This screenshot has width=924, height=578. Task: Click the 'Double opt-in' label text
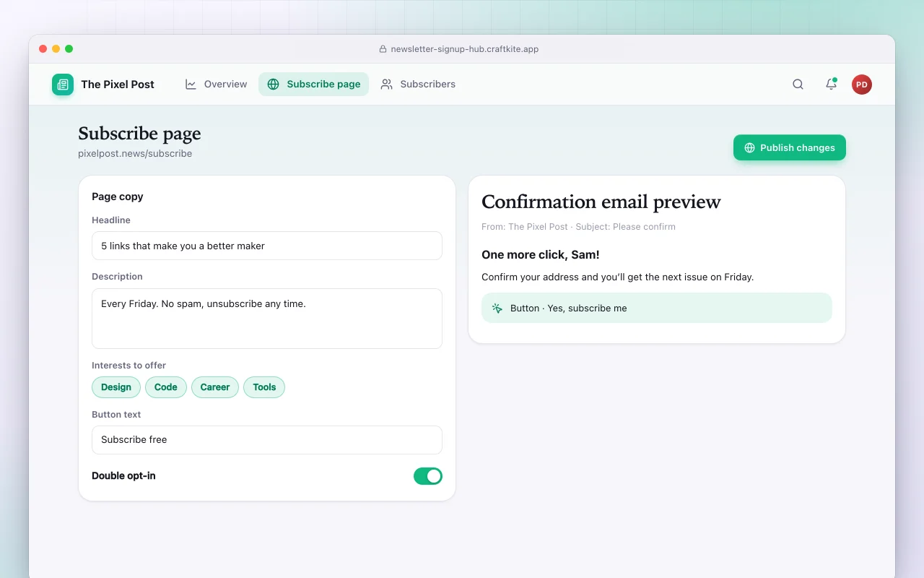tap(123, 476)
